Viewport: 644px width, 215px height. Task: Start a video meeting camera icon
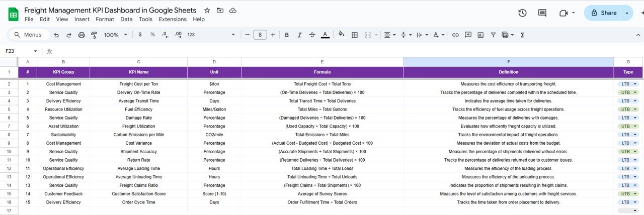pyautogui.click(x=563, y=13)
